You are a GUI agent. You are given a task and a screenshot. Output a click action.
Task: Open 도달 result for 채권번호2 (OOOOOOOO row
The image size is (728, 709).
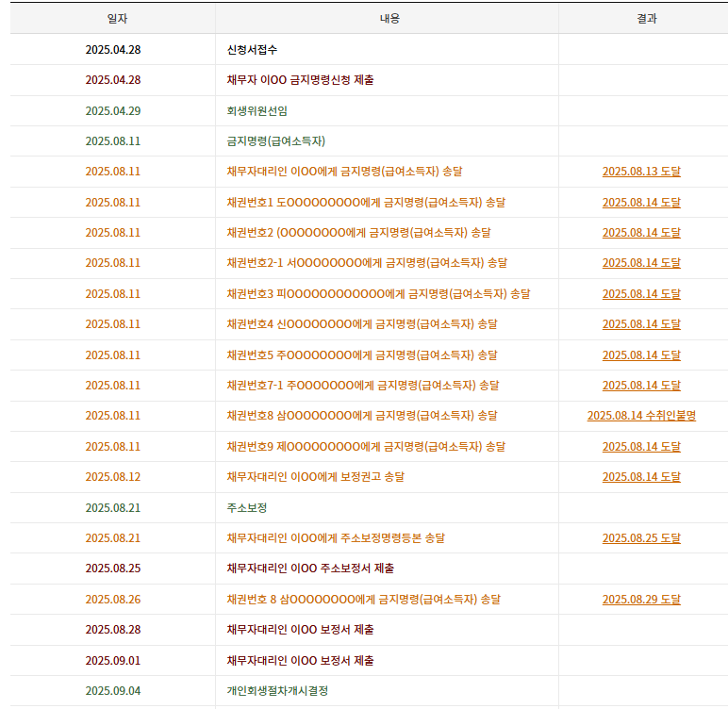[x=641, y=233]
